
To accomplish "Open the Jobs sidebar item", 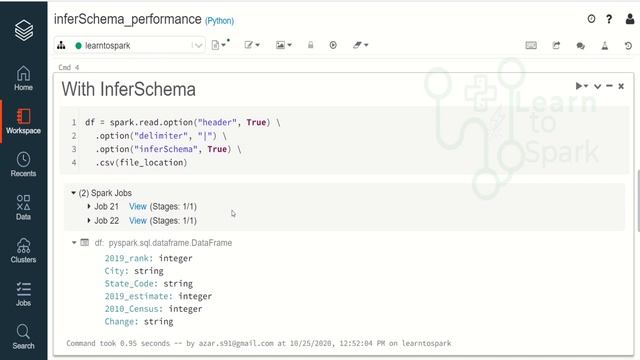I will point(23,294).
